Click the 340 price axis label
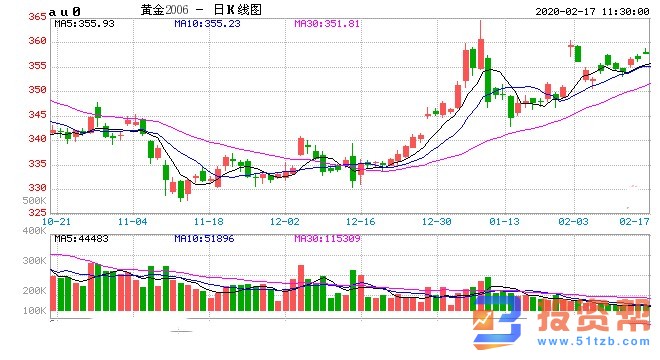The width and height of the screenshot is (660, 360). point(37,139)
